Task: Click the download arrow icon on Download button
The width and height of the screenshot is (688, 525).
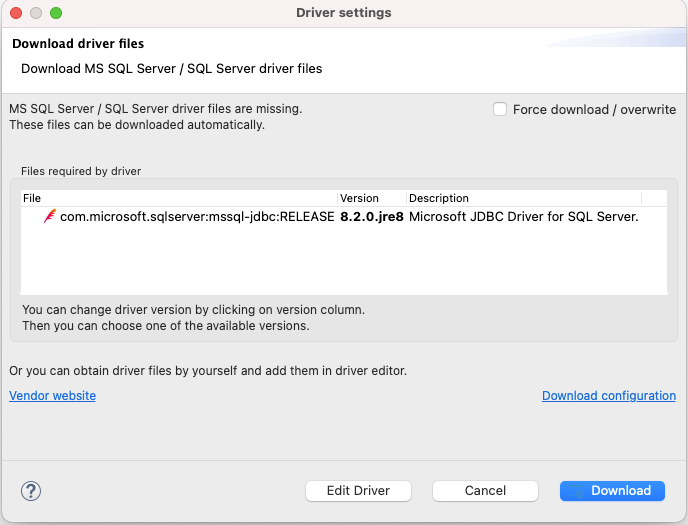Action: [580, 491]
